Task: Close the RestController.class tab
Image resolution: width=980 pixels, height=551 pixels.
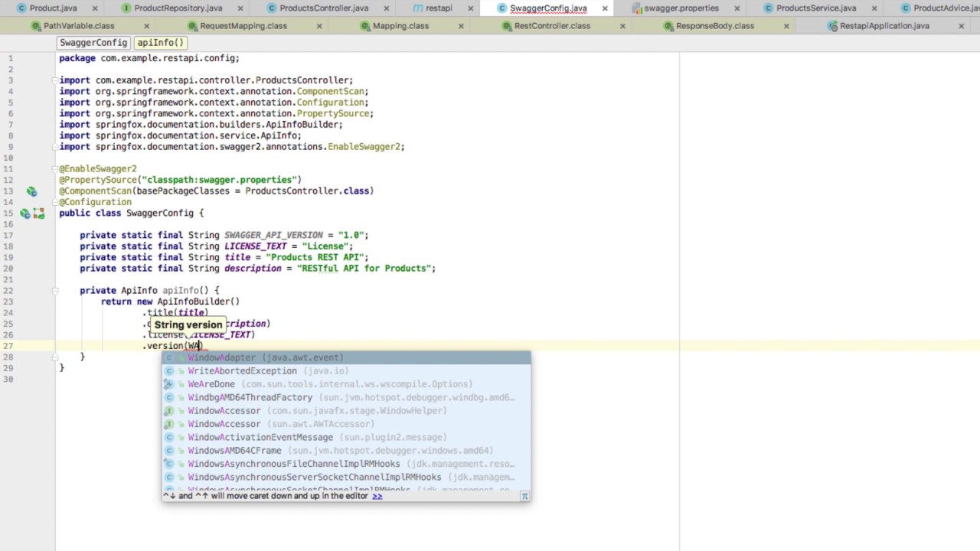Action: click(622, 26)
